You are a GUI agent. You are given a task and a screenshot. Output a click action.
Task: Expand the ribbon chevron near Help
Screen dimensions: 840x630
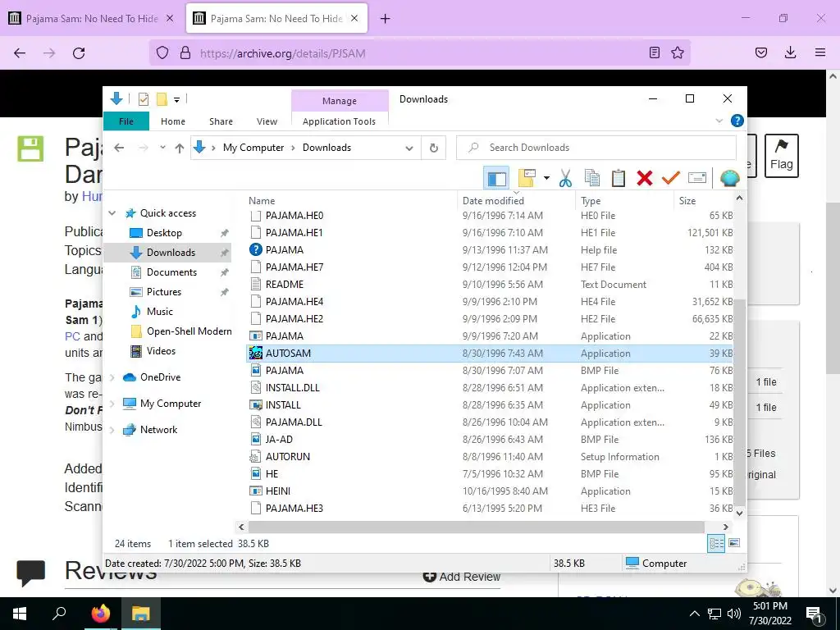tap(719, 121)
